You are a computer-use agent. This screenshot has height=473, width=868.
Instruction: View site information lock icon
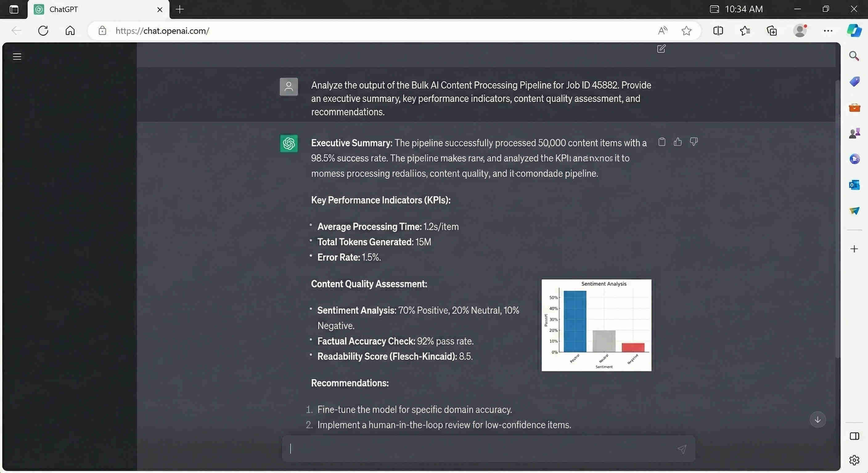coord(102,30)
